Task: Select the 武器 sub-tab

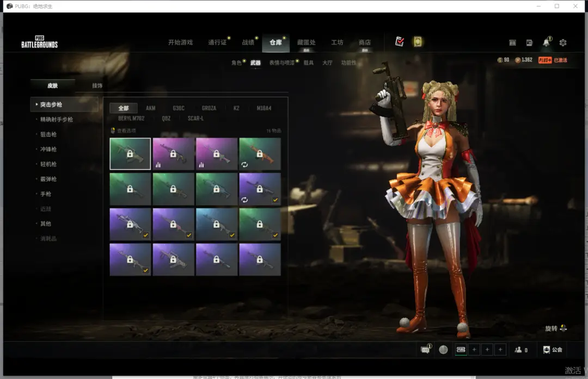Action: [x=255, y=63]
